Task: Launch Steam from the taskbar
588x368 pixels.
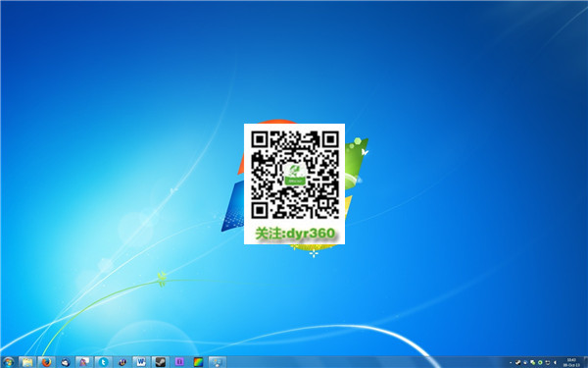Action: (x=160, y=362)
